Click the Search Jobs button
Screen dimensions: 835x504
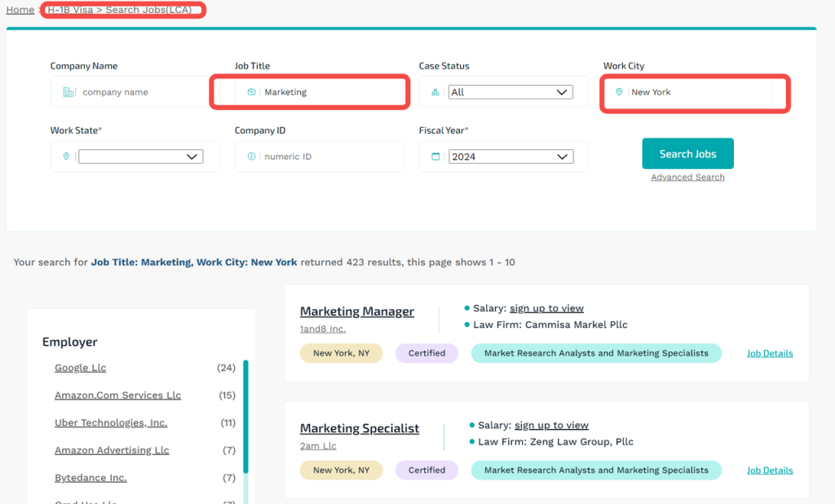[687, 153]
